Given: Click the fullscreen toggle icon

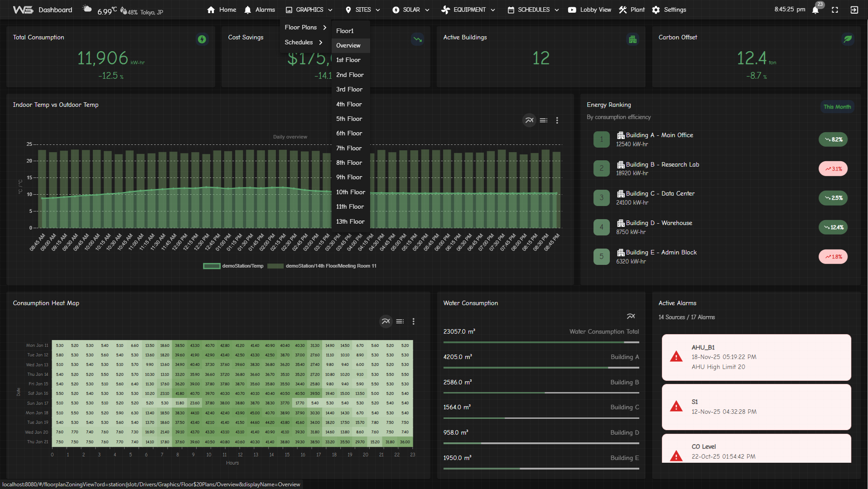Looking at the screenshot, I should [835, 10].
